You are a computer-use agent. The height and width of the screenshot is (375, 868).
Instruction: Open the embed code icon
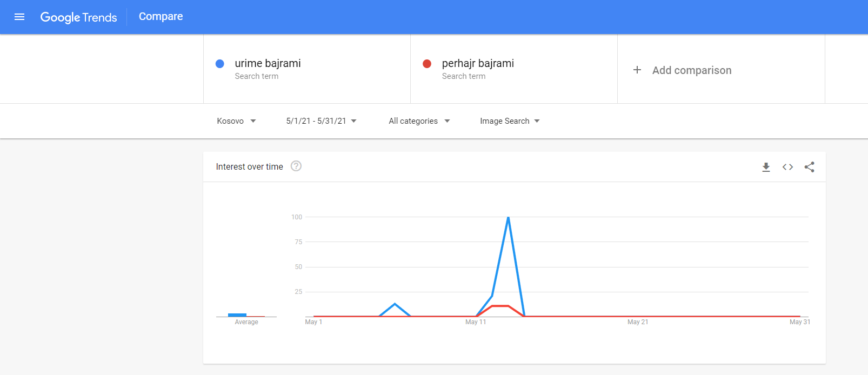pos(787,167)
